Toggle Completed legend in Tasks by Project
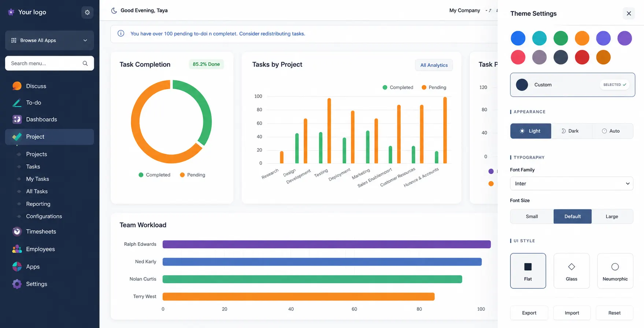The height and width of the screenshot is (328, 644). 398,88
